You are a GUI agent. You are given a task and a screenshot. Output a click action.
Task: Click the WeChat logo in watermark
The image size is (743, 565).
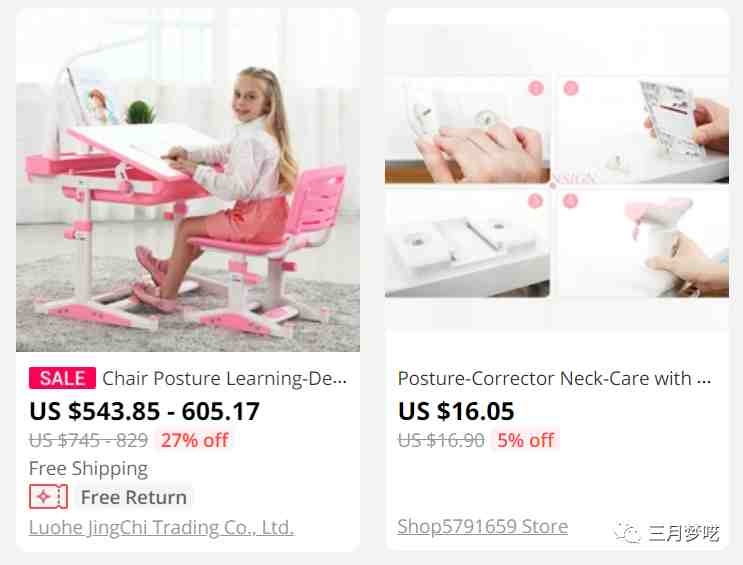(628, 532)
